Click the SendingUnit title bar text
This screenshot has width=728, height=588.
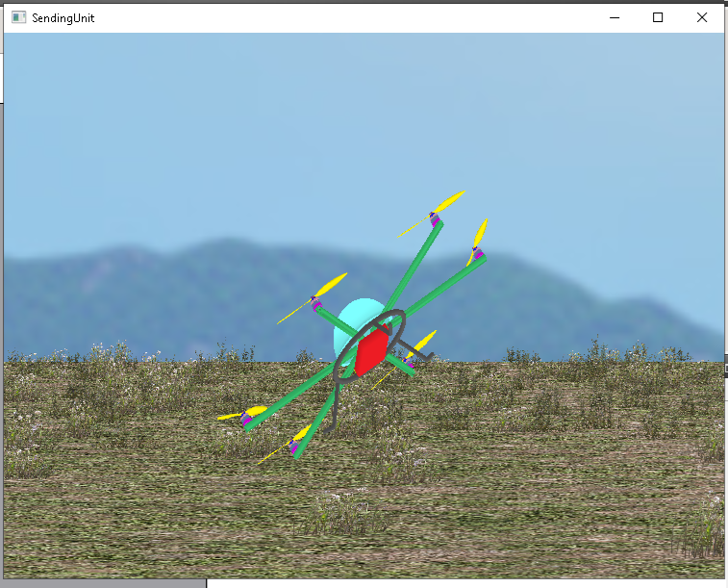pos(63,18)
